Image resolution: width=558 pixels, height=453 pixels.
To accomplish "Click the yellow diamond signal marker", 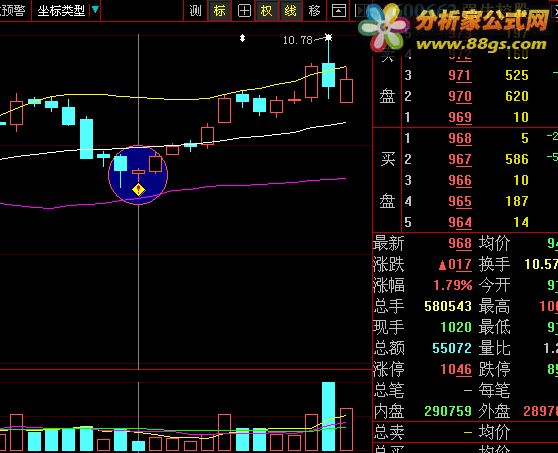I will [138, 190].
